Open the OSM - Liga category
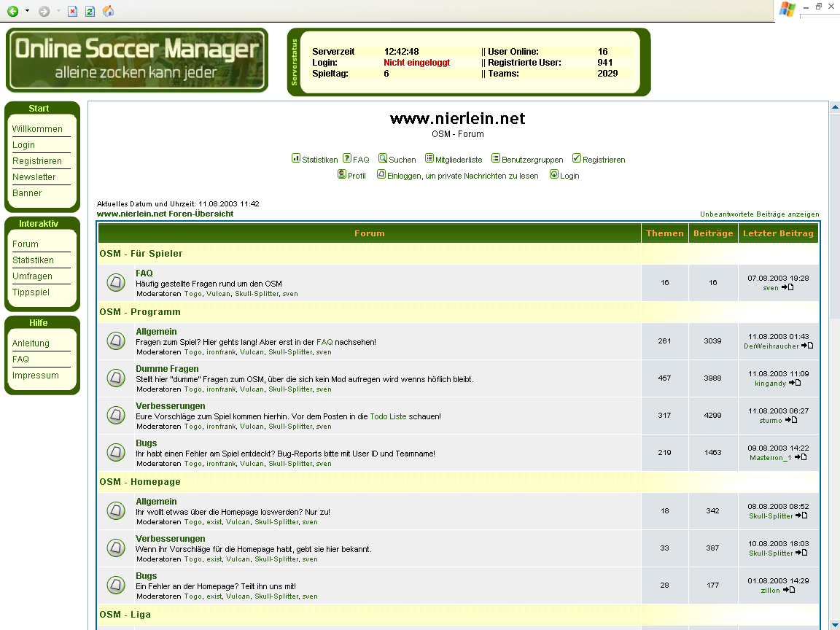The image size is (840, 630). (125, 615)
